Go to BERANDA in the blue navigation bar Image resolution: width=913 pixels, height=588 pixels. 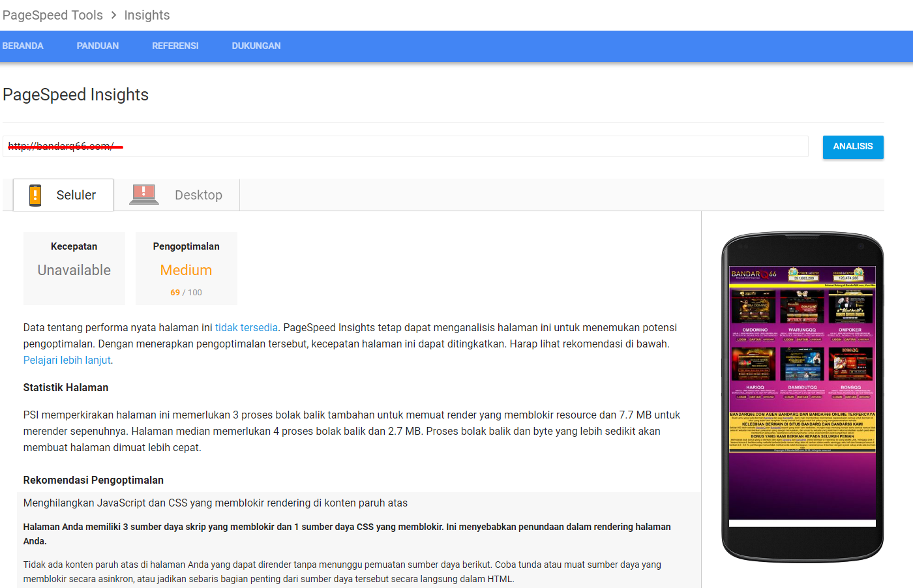[x=23, y=46]
